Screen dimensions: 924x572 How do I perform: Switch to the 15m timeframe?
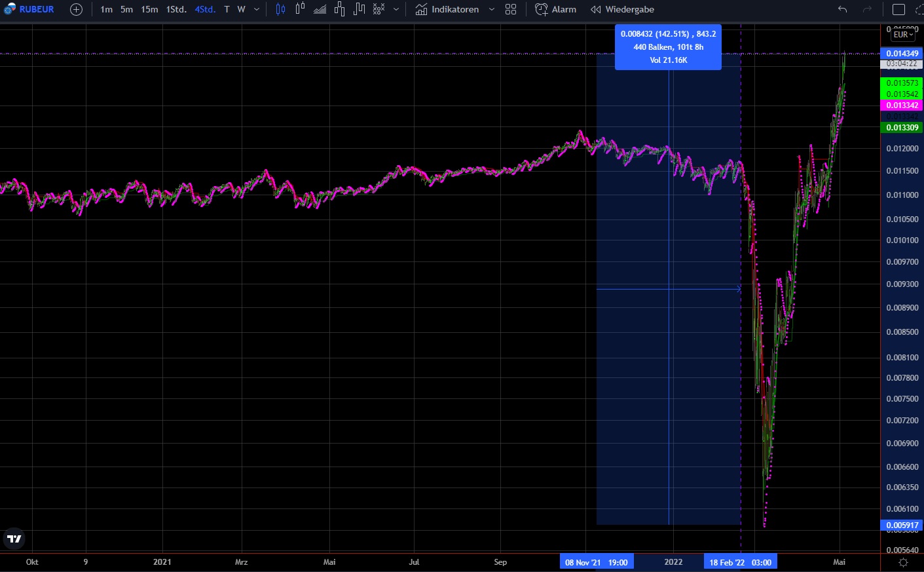[x=149, y=9]
